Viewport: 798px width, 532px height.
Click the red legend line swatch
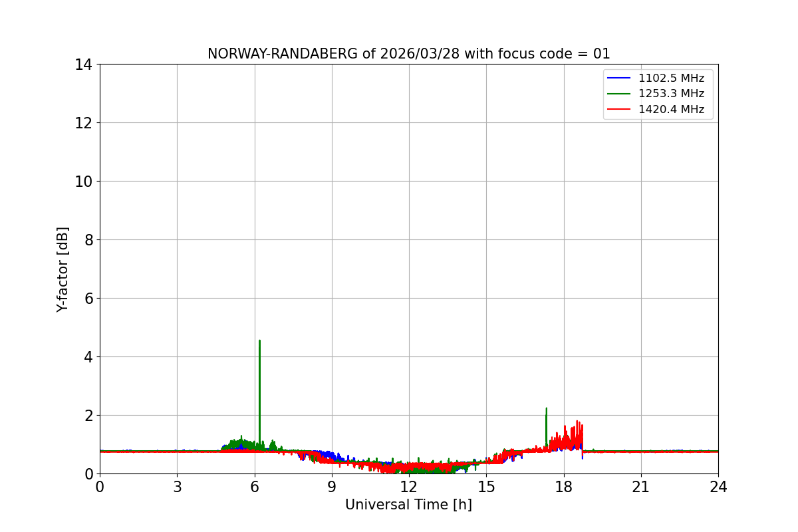point(619,110)
